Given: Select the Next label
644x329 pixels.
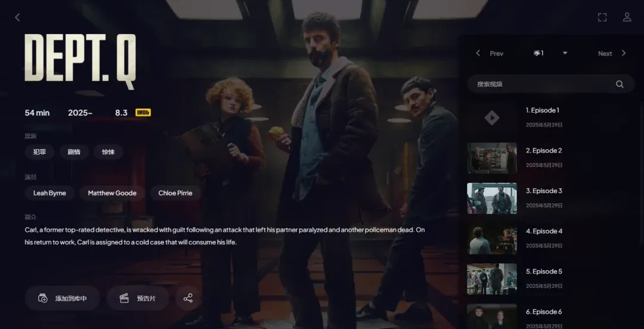Looking at the screenshot, I should click(605, 54).
